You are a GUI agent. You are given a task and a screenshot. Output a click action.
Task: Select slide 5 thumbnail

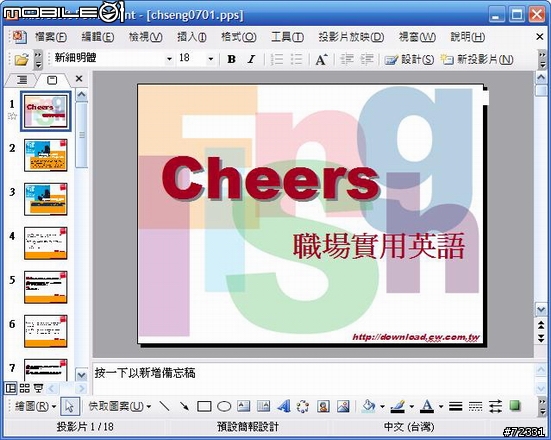46,287
